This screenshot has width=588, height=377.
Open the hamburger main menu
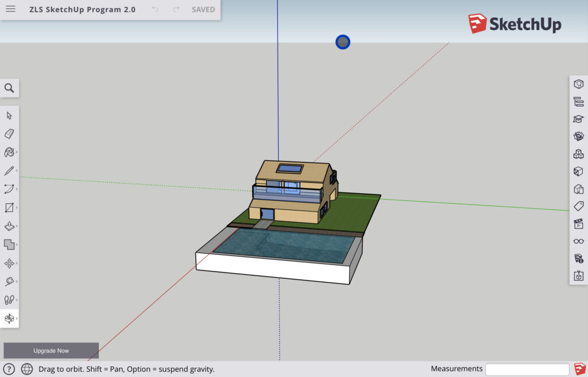[10, 9]
